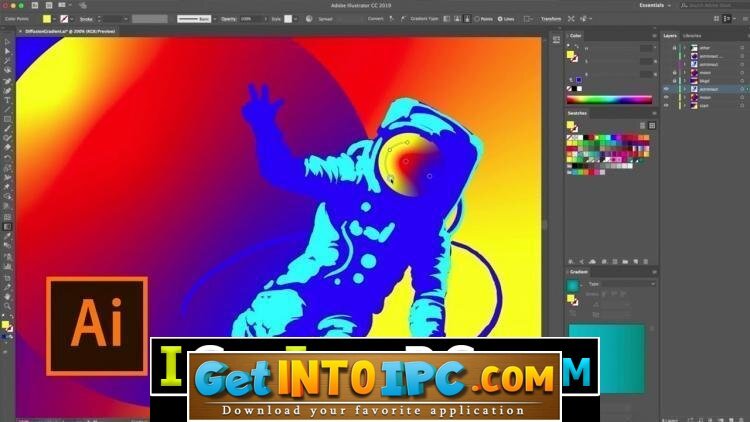Click the Opacity value field
Image resolution: width=750 pixels, height=422 pixels.
pos(252,19)
